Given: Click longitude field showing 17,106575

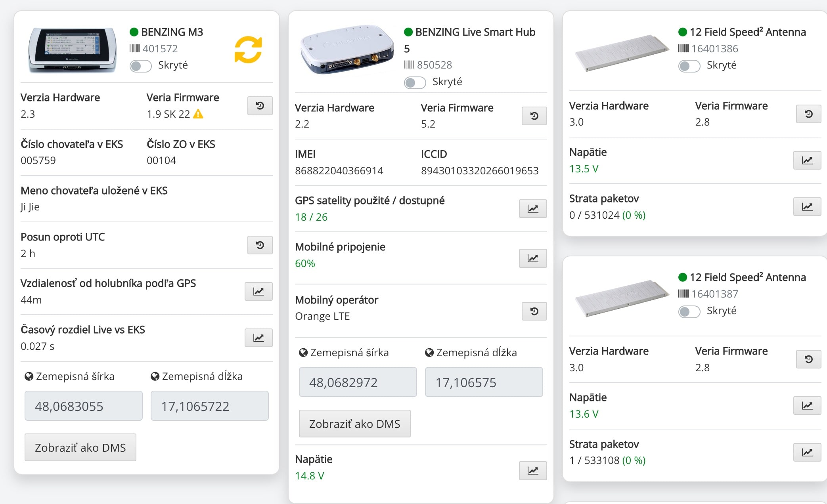Looking at the screenshot, I should tap(484, 382).
